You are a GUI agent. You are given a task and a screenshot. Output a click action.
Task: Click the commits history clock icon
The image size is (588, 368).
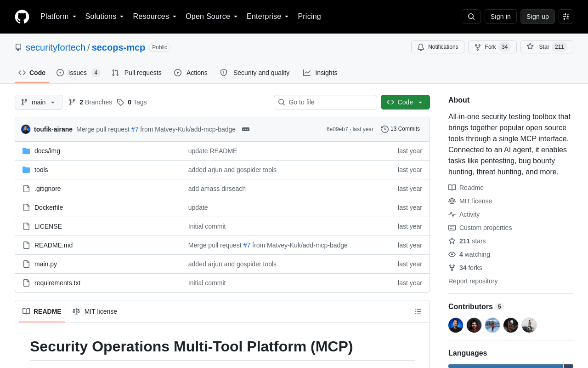pyautogui.click(x=385, y=129)
